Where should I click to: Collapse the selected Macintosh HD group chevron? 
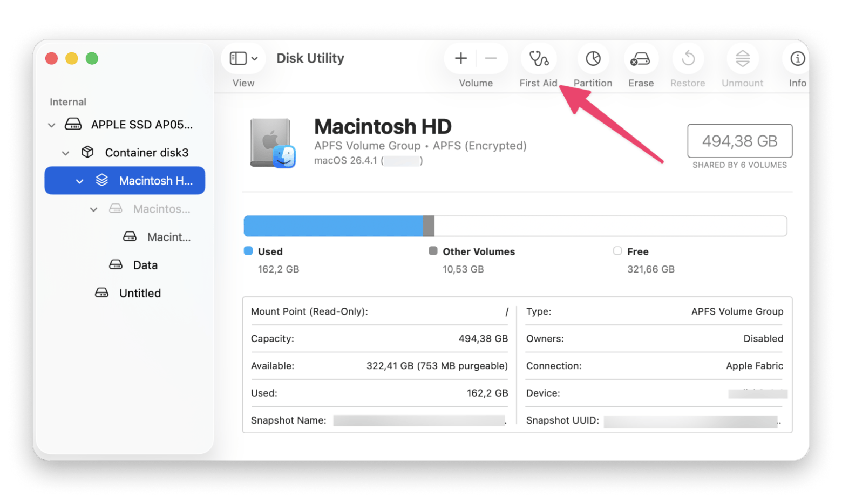(79, 181)
